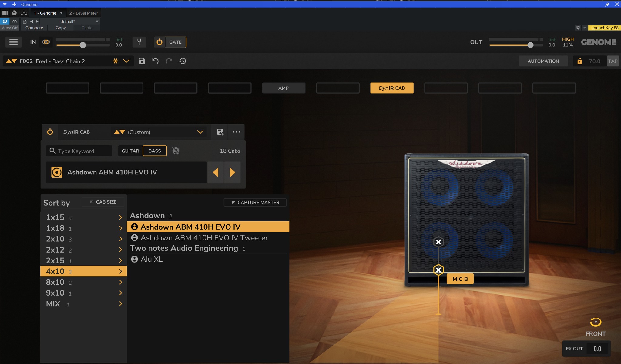Image resolution: width=621 pixels, height=364 pixels.
Task: Step cab presets with (Custom) arrows
Action: (x=119, y=132)
